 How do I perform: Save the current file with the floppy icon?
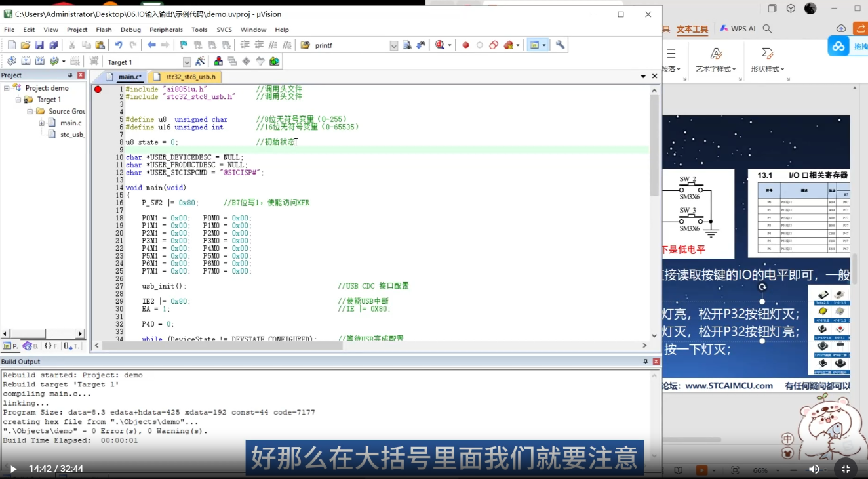(39, 45)
